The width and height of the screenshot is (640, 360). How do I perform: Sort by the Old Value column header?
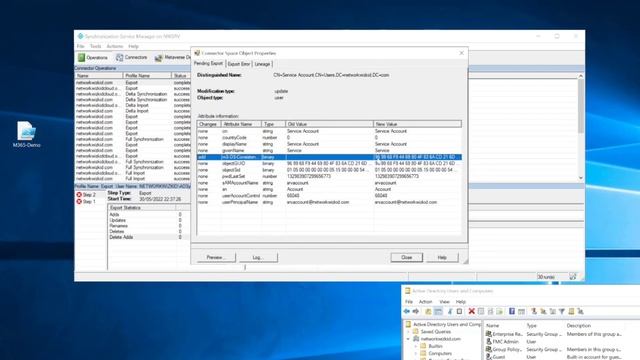pos(329,124)
